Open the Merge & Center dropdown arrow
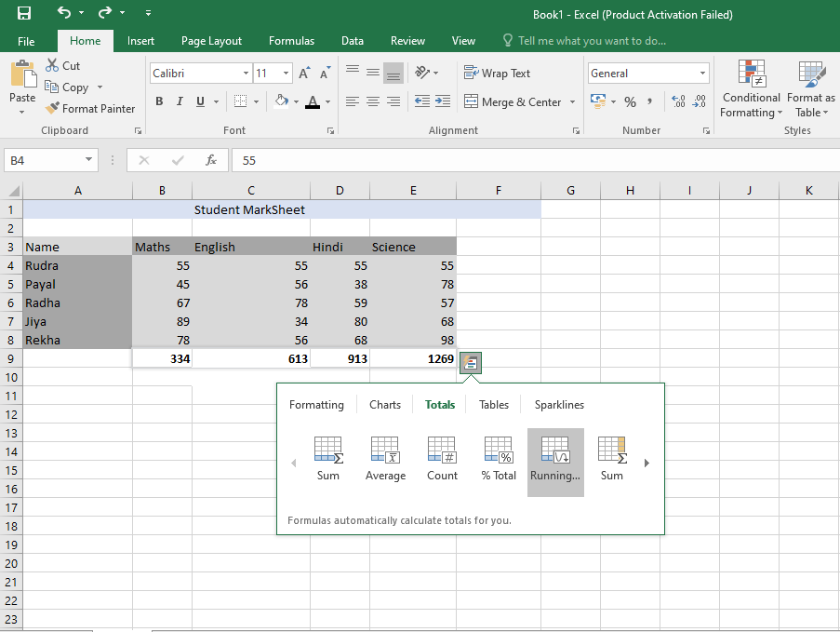 (572, 101)
